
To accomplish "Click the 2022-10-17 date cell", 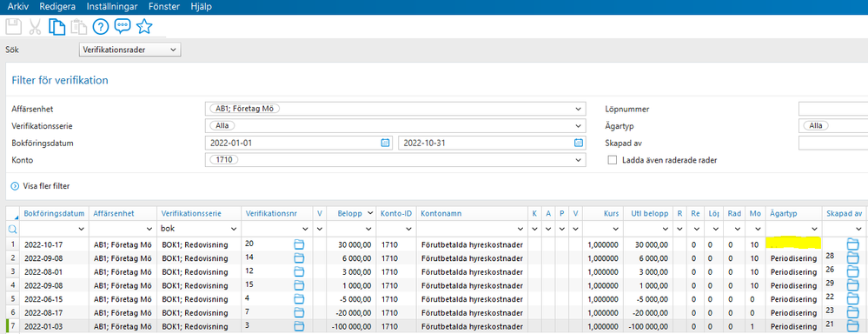I will (54, 244).
